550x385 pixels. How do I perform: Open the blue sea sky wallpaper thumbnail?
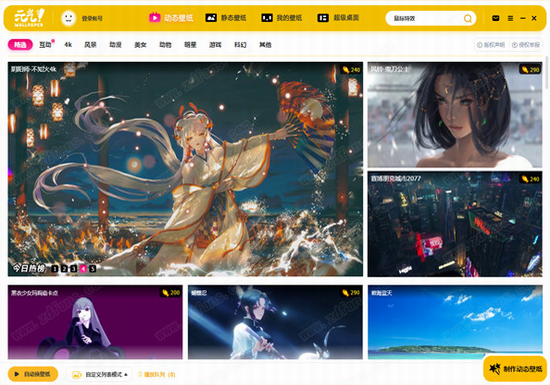(455, 322)
